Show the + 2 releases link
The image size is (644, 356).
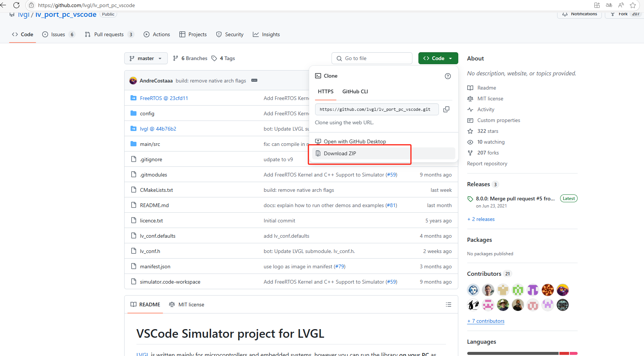click(481, 219)
